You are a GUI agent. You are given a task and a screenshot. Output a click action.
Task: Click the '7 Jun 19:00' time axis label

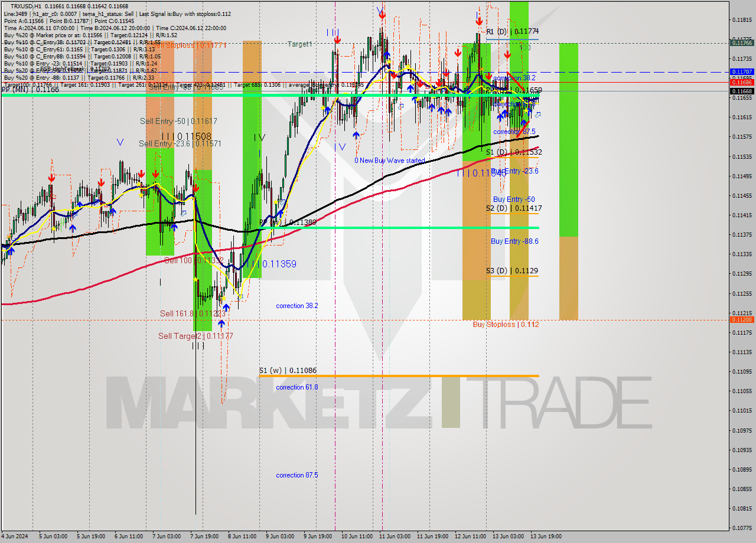(x=204, y=537)
